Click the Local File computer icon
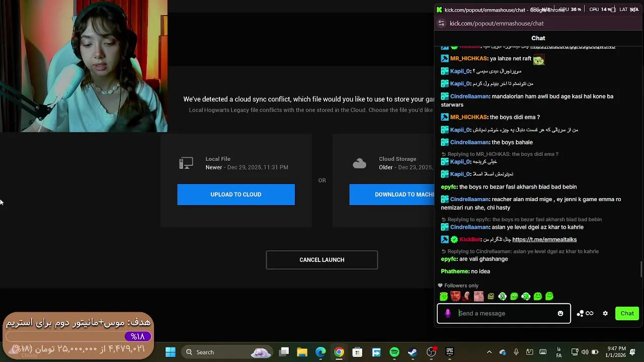The height and width of the screenshot is (362, 644). pos(186,163)
